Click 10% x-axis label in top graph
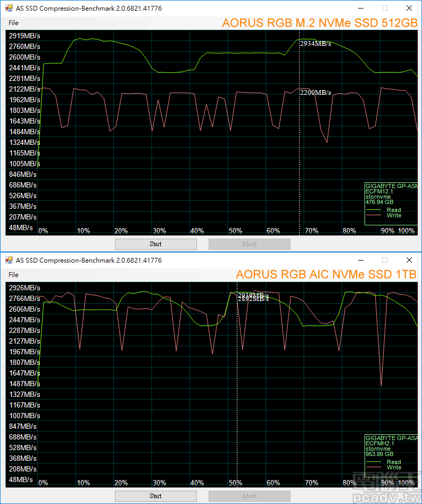422x504 pixels. tap(84, 231)
